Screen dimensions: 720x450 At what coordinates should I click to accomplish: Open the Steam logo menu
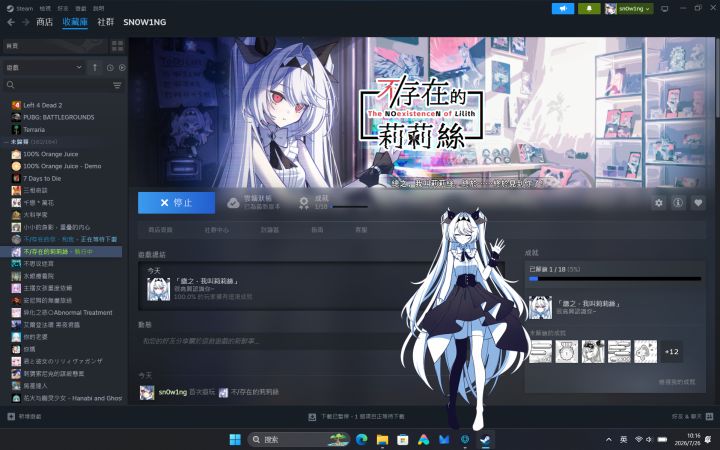click(20, 8)
